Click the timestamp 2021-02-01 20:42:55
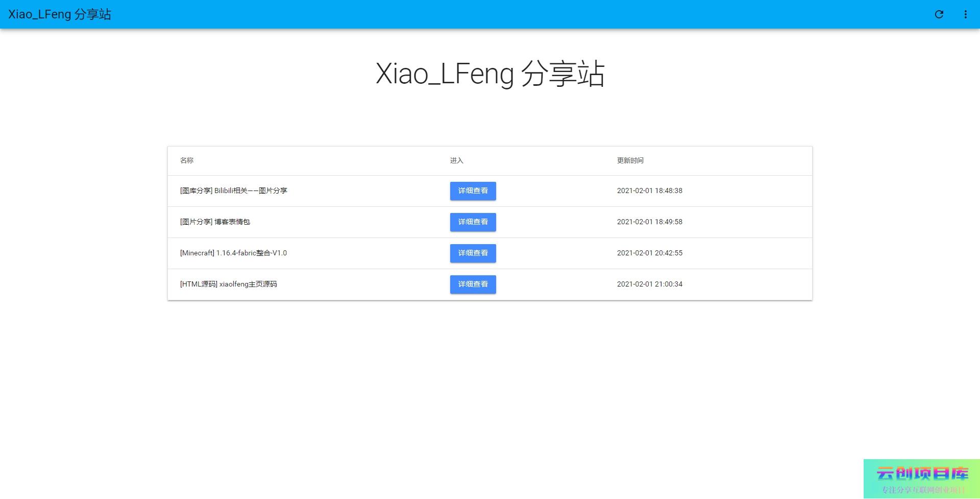Screen dimensions: 980x499 (649, 253)
